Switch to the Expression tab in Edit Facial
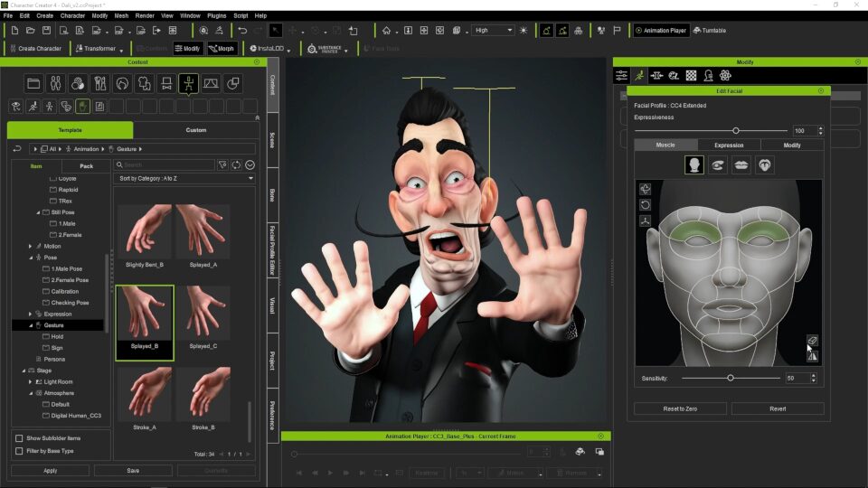This screenshot has width=868, height=488. [x=729, y=145]
